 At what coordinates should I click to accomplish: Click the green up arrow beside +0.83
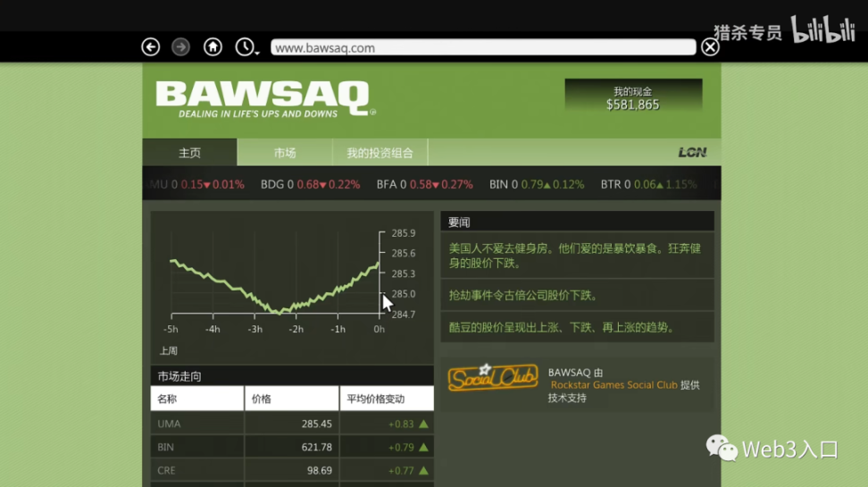pyautogui.click(x=423, y=424)
